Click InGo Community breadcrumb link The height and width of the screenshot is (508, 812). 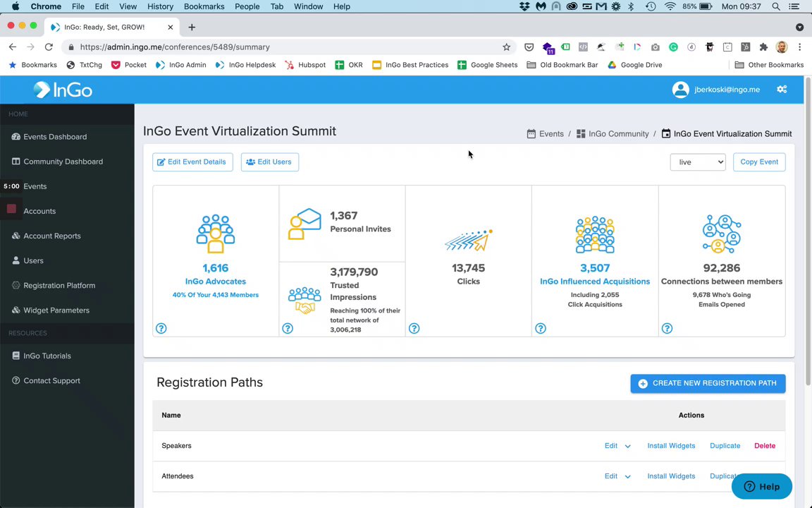618,134
